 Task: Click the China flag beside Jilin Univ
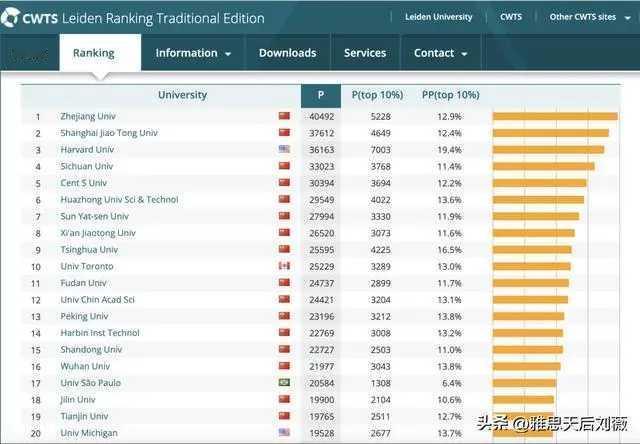(284, 399)
